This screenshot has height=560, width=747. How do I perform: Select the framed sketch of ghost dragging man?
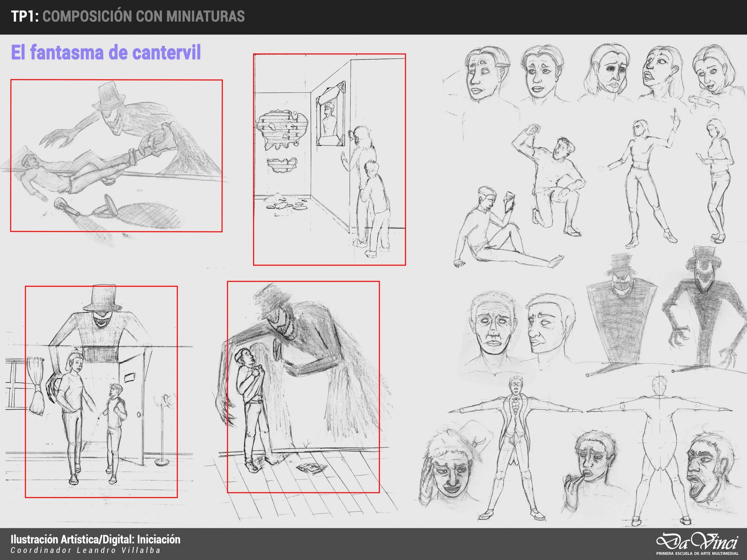(x=116, y=156)
